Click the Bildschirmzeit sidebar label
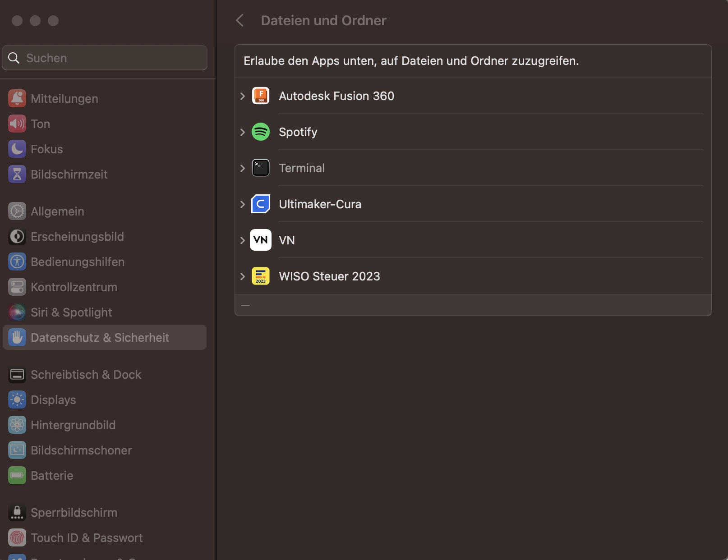Viewport: 728px width, 560px height. [x=69, y=174]
